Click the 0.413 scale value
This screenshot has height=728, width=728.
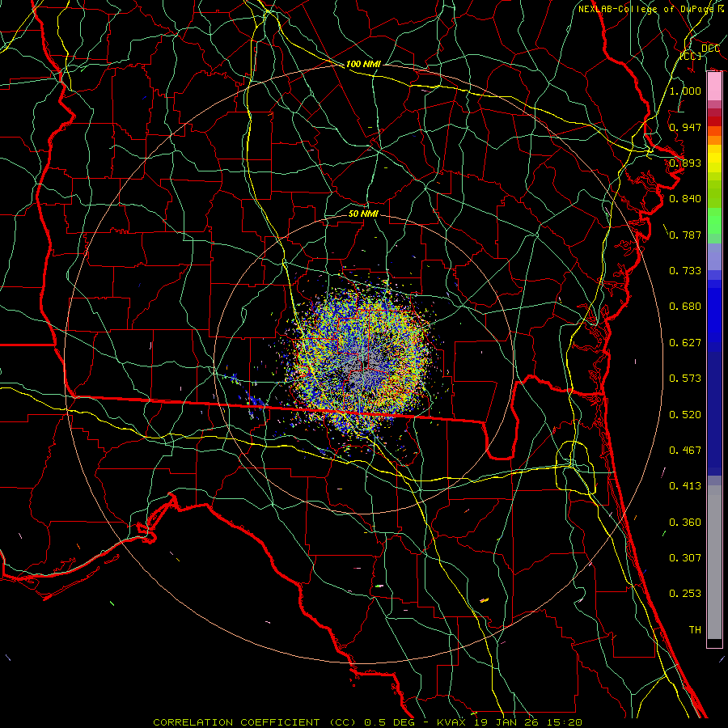[685, 486]
